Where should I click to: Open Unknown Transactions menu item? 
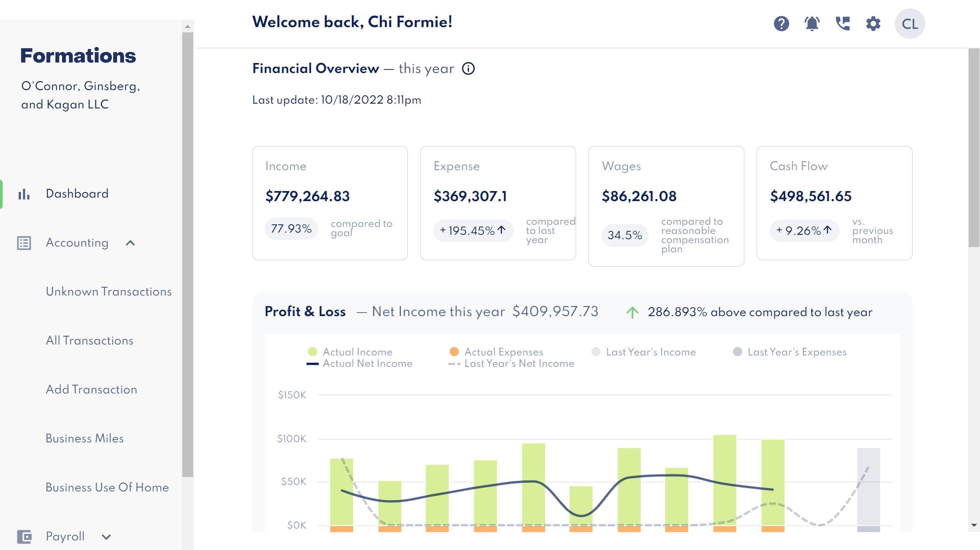click(x=109, y=292)
